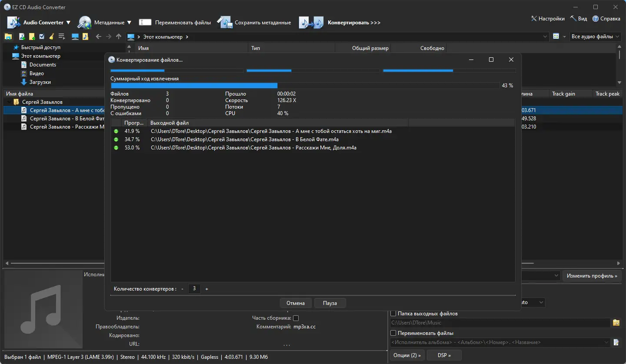The height and width of the screenshot is (364, 626).
Task: Click the output folder path field
Action: pos(500,323)
